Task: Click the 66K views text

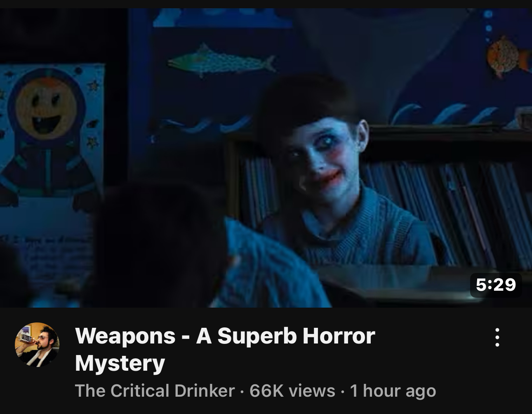Action: coord(292,391)
